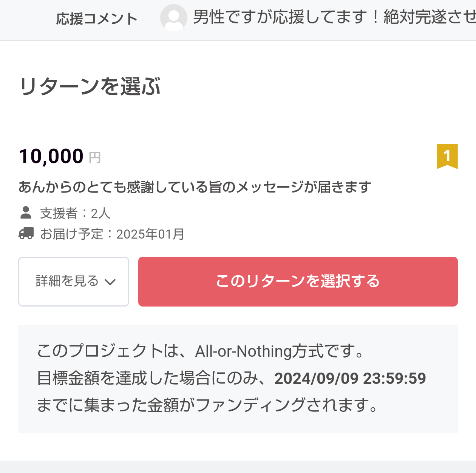
Task: Click the 円 currency label
Action: click(95, 157)
